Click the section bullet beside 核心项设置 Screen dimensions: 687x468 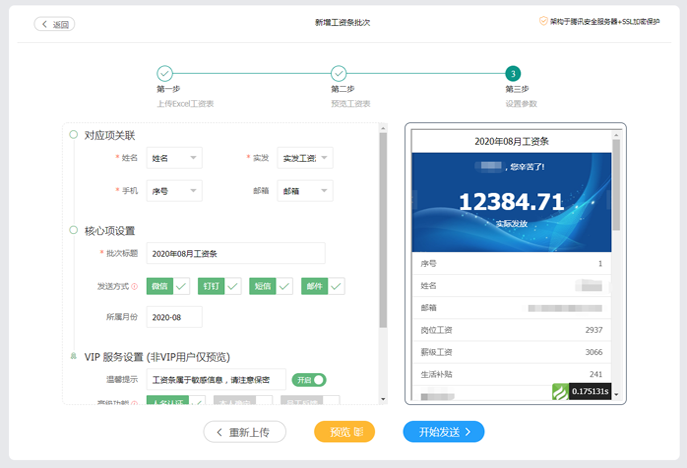coord(73,230)
